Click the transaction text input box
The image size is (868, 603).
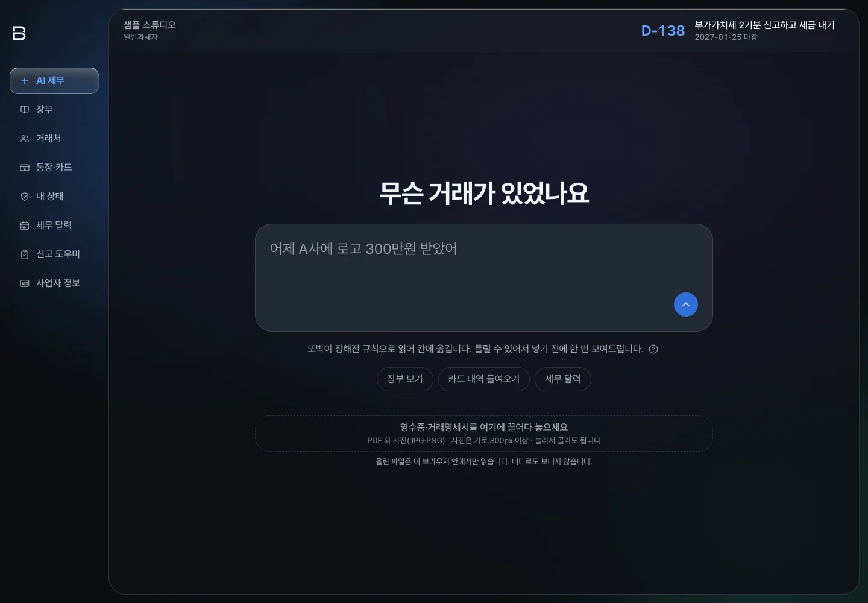(x=484, y=277)
